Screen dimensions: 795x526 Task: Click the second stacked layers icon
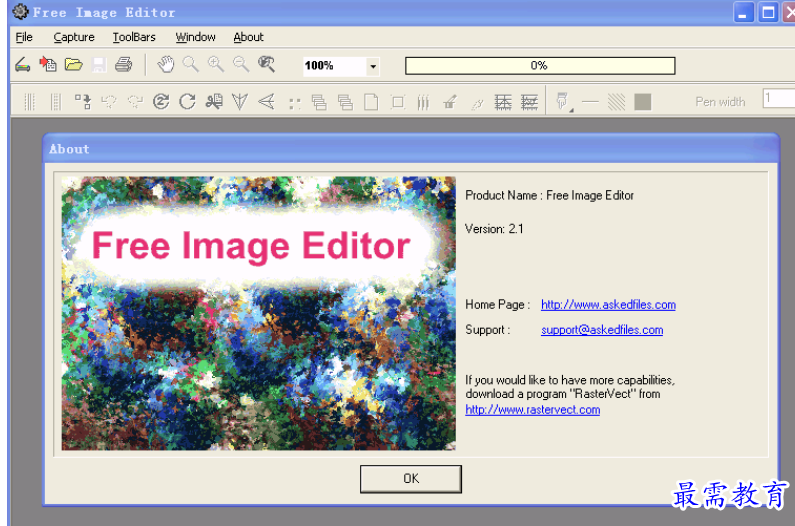click(x=345, y=102)
